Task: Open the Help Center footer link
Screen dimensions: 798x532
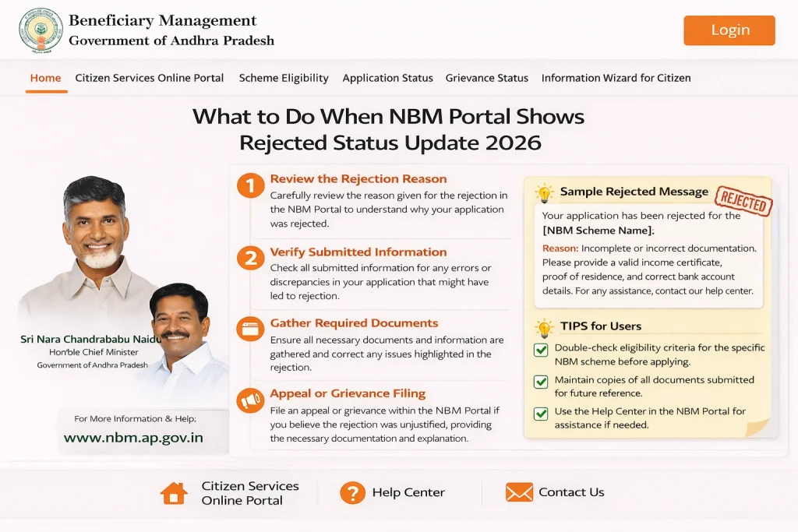Action: (x=408, y=492)
